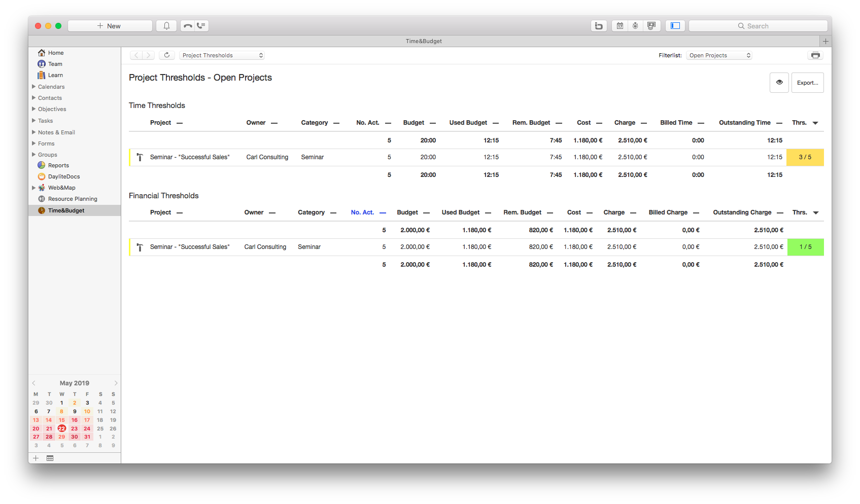Image resolution: width=860 pixels, height=504 pixels.
Task: Click the plus icon below mini calendar
Action: (36, 458)
